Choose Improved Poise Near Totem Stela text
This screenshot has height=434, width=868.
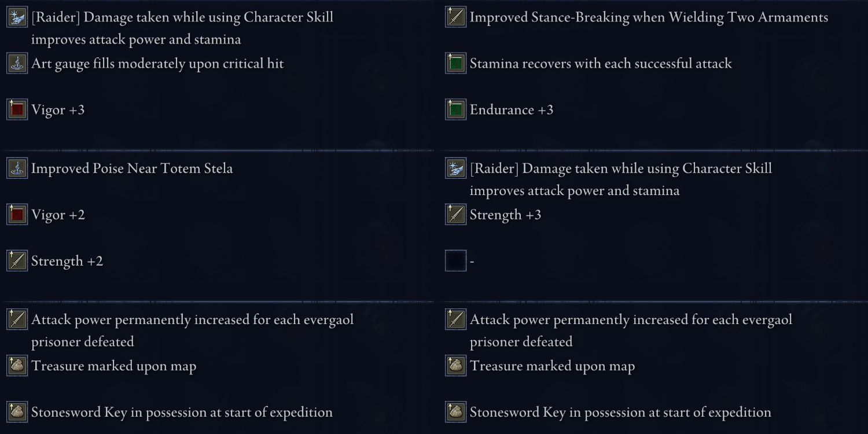point(132,169)
